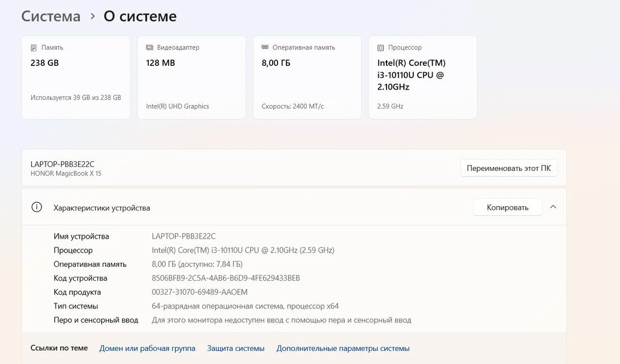Click the info icon next to Характеристики устройства
The height and width of the screenshot is (364, 620).
tap(37, 207)
